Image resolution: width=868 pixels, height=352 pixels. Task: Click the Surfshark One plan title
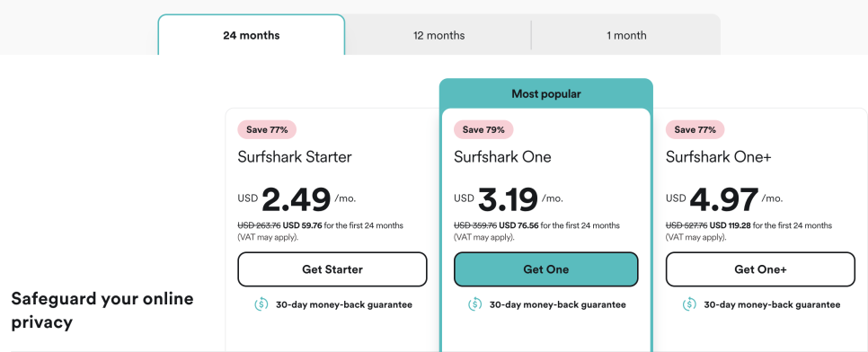(x=502, y=157)
